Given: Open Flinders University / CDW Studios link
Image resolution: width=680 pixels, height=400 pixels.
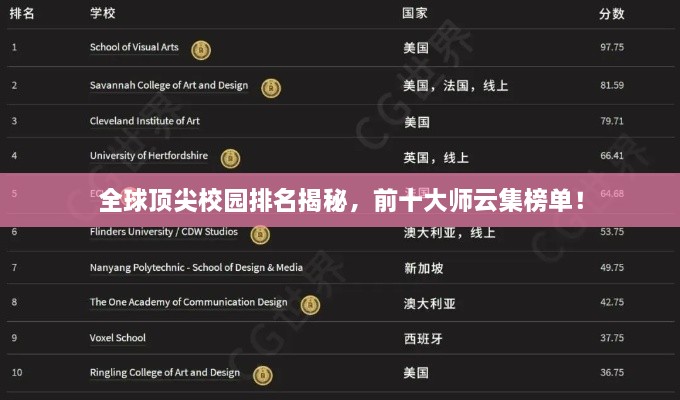Looking at the screenshot, I should coord(163,232).
